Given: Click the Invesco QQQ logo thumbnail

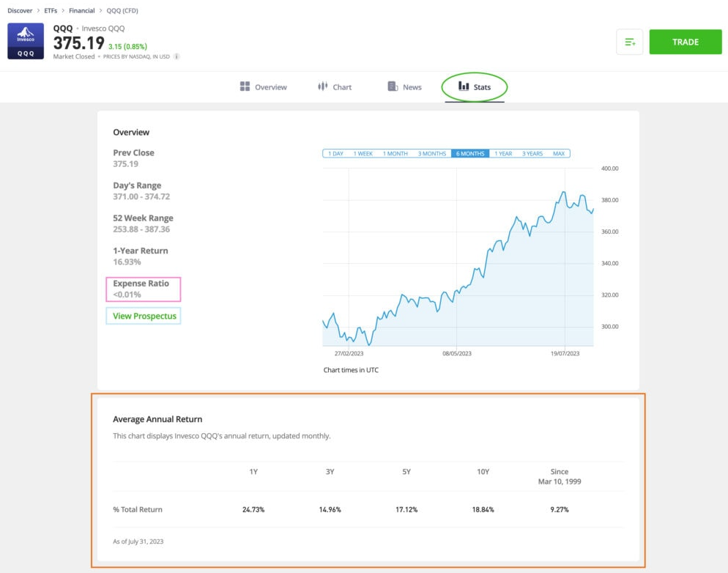Looking at the screenshot, I should click(x=26, y=42).
